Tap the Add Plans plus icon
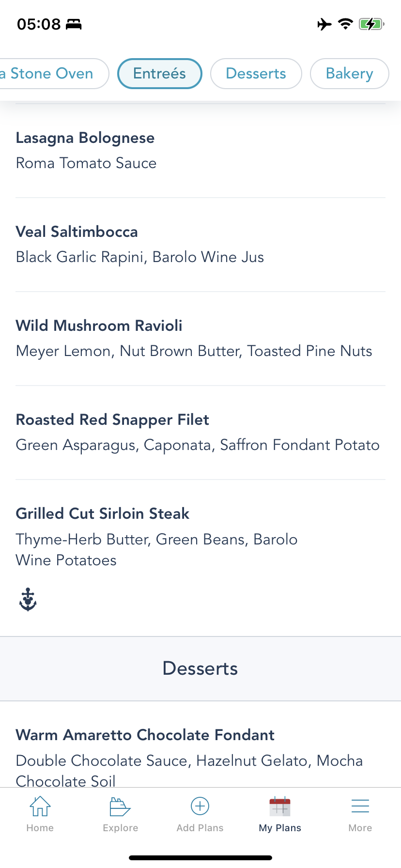The width and height of the screenshot is (401, 868). coord(200,806)
